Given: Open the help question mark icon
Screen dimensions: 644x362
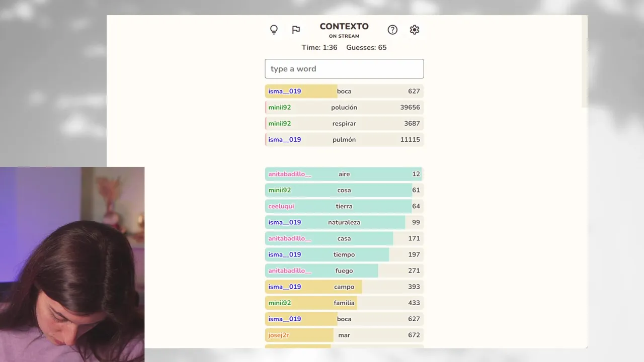Looking at the screenshot, I should [x=392, y=30].
